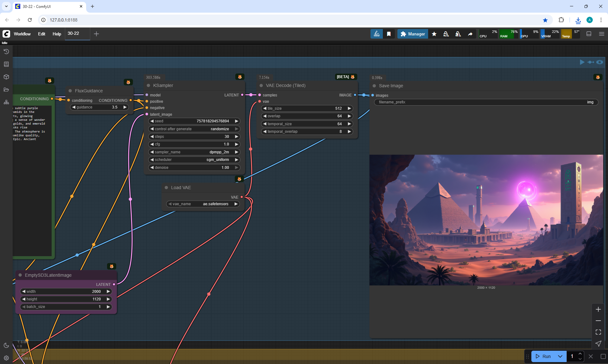Viewport: 608px width, 364px height.
Task: Open the queue history sidebar icon
Action: coord(6,52)
